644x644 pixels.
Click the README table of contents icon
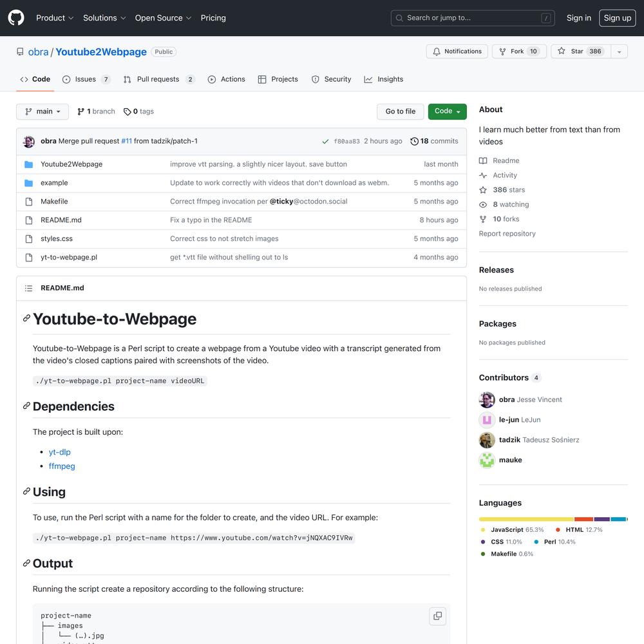[x=28, y=289]
